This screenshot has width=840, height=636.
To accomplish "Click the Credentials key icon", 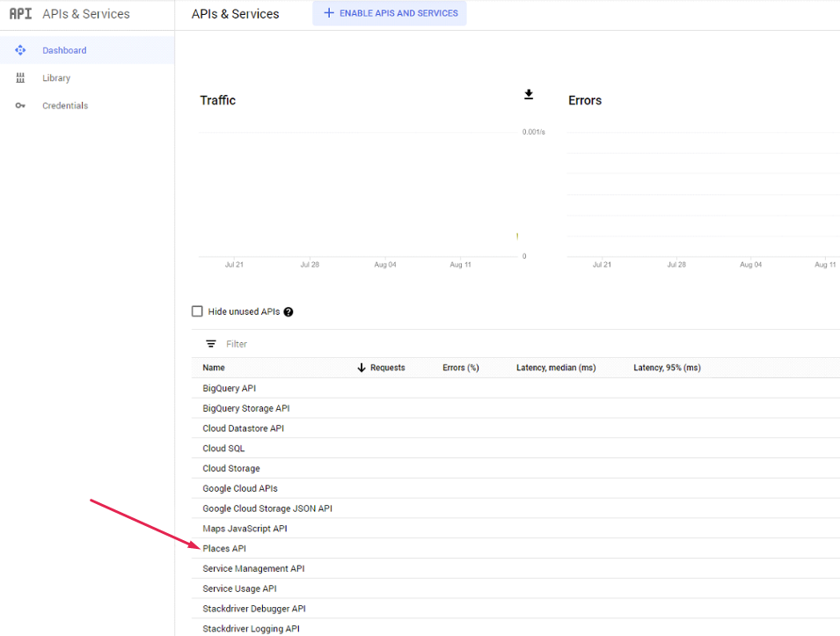I will tap(20, 106).
